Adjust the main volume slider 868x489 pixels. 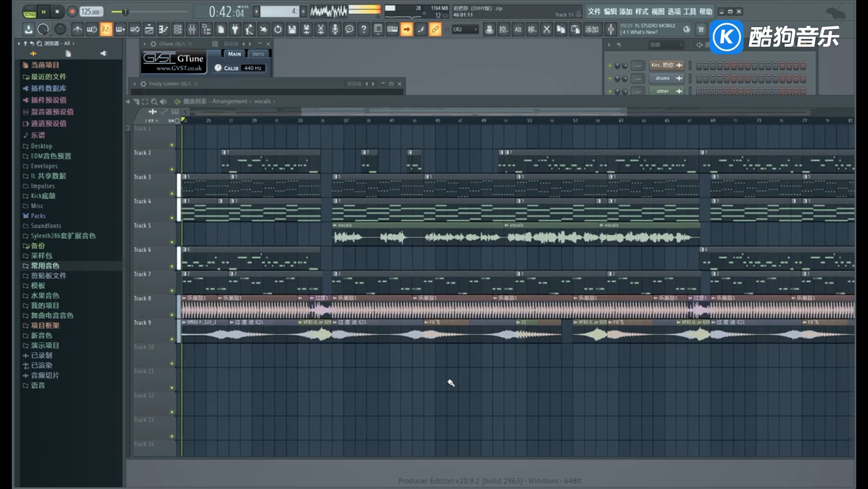click(126, 12)
